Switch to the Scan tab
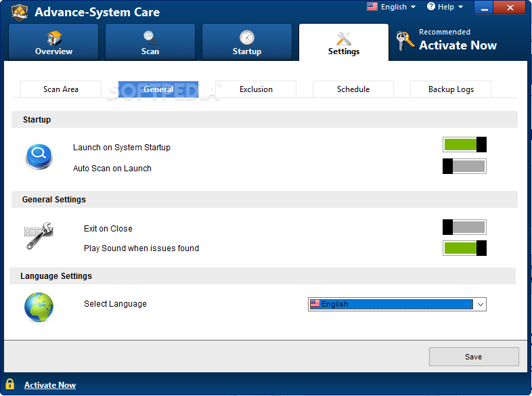 150,42
